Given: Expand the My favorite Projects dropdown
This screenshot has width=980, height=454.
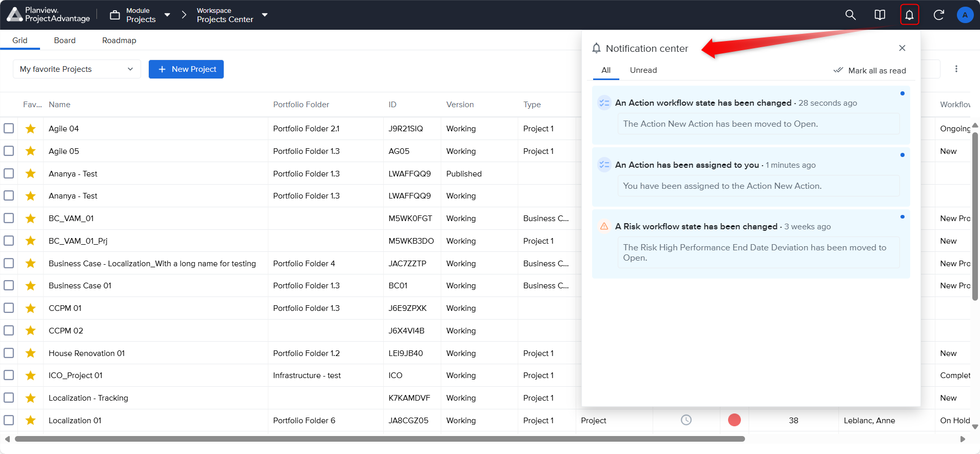Looking at the screenshot, I should pos(77,69).
